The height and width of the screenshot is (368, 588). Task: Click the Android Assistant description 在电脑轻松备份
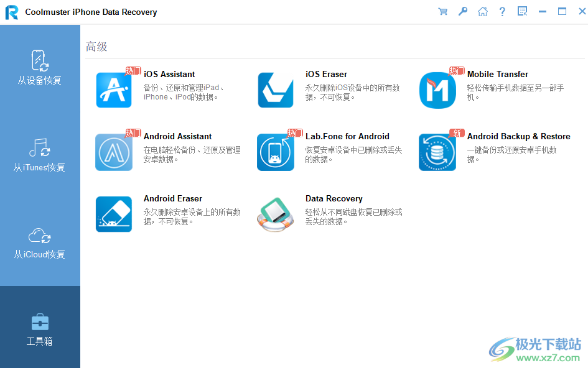pos(192,154)
